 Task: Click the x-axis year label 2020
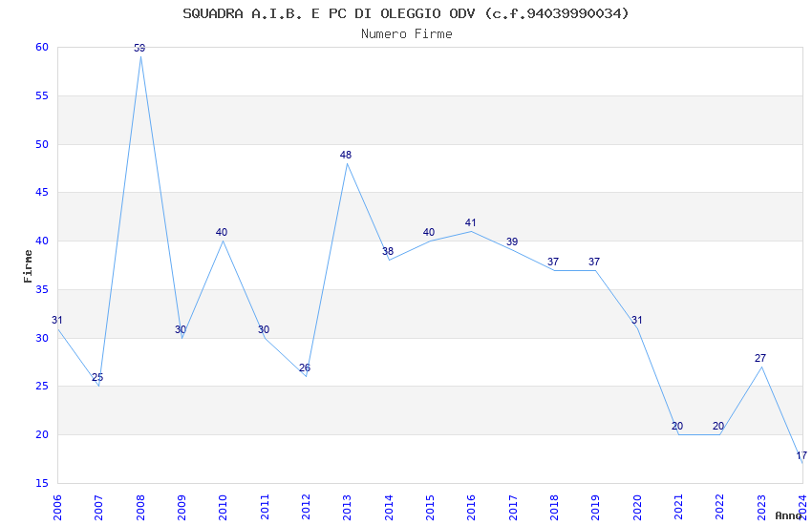pyautogui.click(x=637, y=508)
